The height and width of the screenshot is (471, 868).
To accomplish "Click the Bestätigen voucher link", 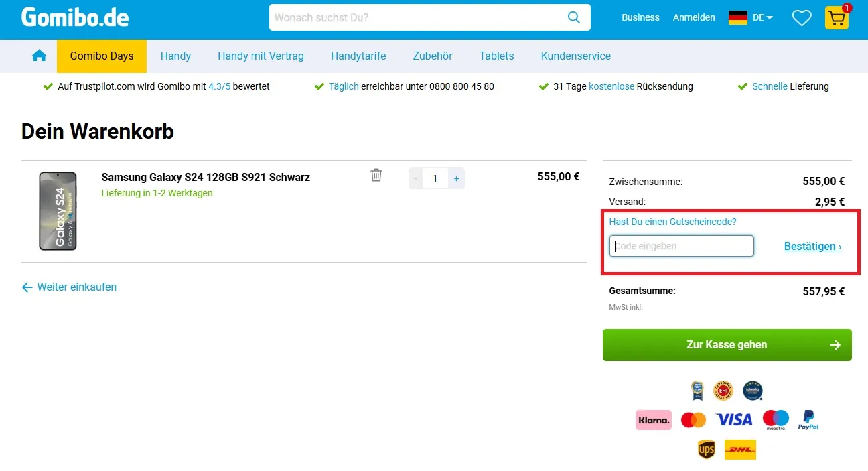I will pyautogui.click(x=812, y=246).
